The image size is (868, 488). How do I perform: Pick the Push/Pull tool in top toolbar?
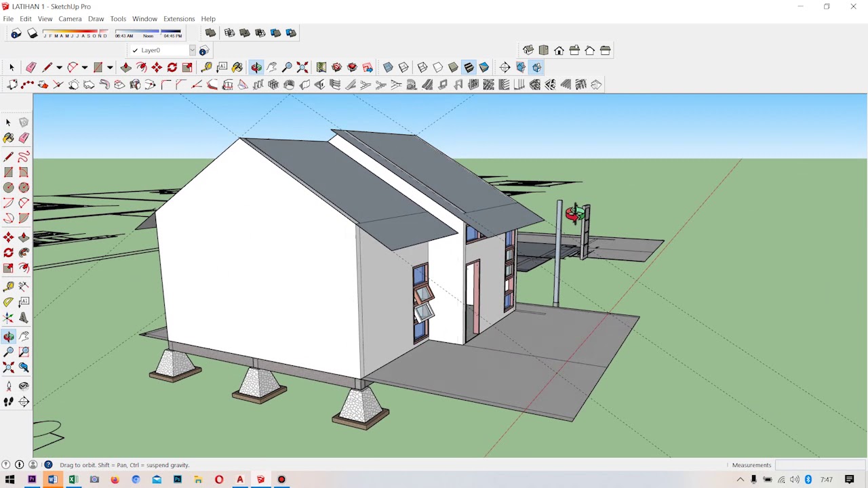[125, 67]
